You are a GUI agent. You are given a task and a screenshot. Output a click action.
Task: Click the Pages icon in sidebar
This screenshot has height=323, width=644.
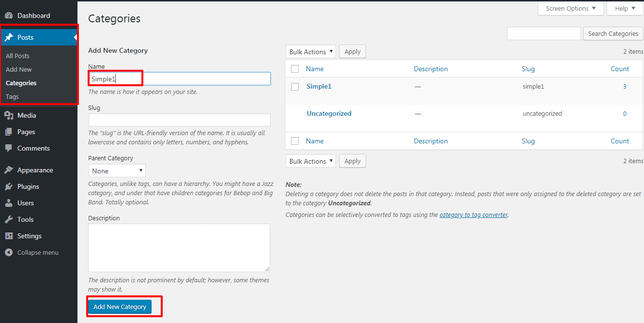coord(9,132)
